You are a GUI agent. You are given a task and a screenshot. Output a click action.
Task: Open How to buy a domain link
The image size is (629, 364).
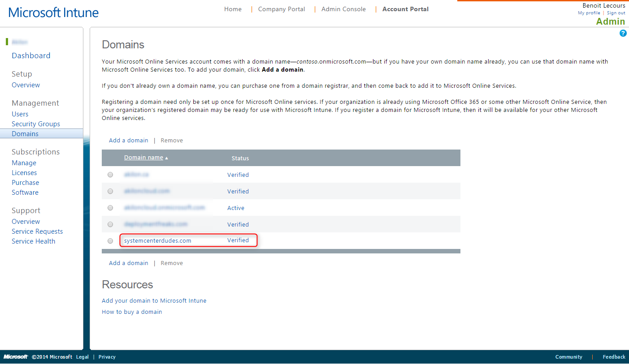[132, 312]
